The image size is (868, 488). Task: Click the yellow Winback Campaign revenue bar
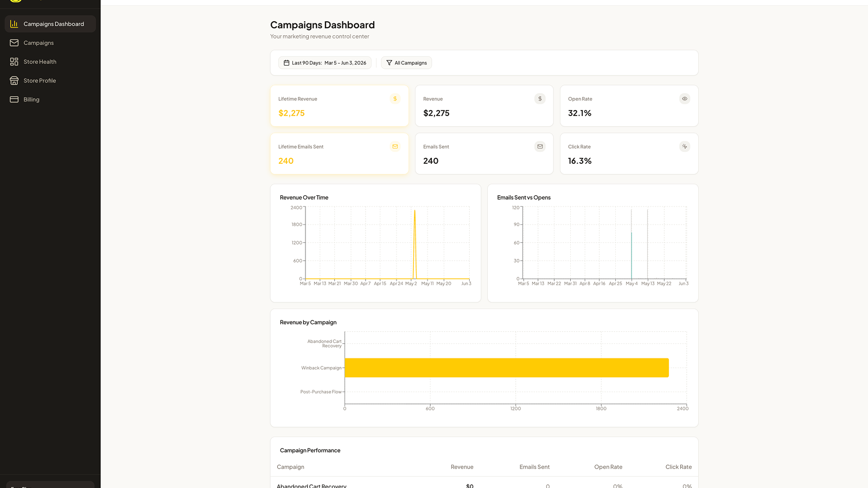[x=507, y=368]
